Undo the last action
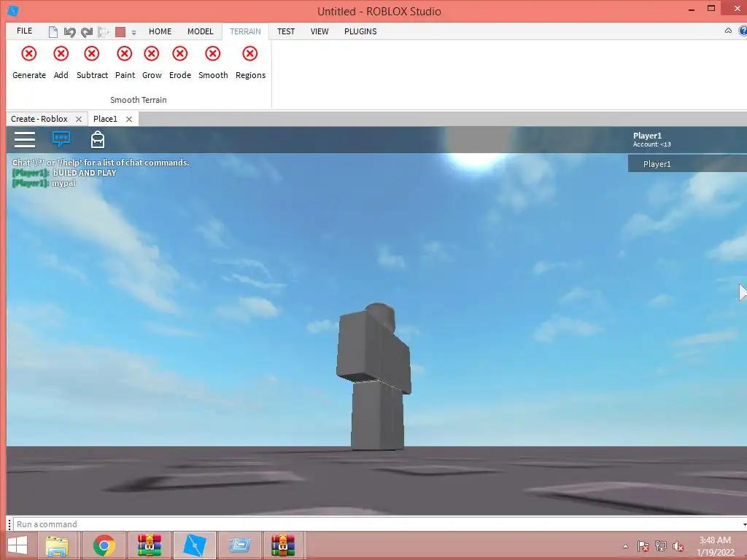 69,32
